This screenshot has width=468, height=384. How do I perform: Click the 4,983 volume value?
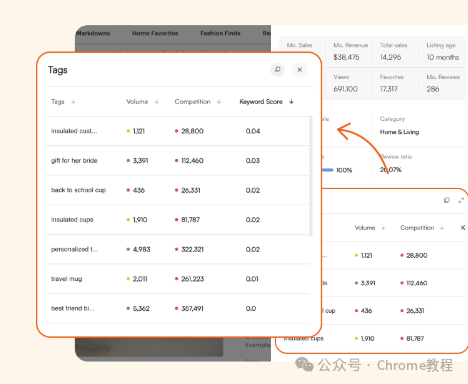point(141,249)
